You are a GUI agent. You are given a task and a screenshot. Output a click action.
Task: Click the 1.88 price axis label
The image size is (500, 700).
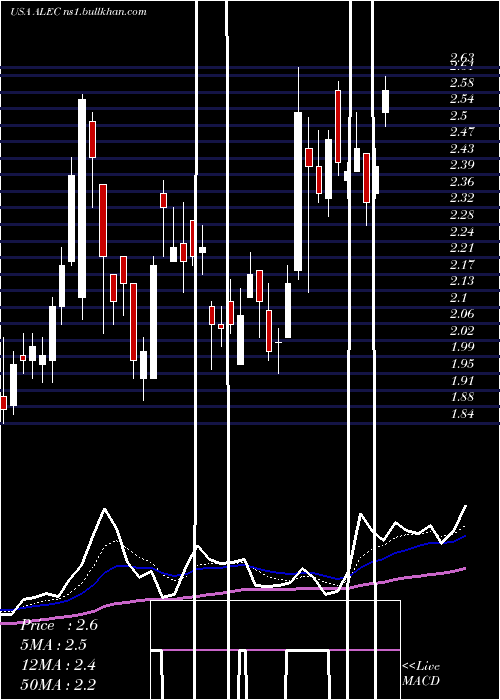pos(462,396)
